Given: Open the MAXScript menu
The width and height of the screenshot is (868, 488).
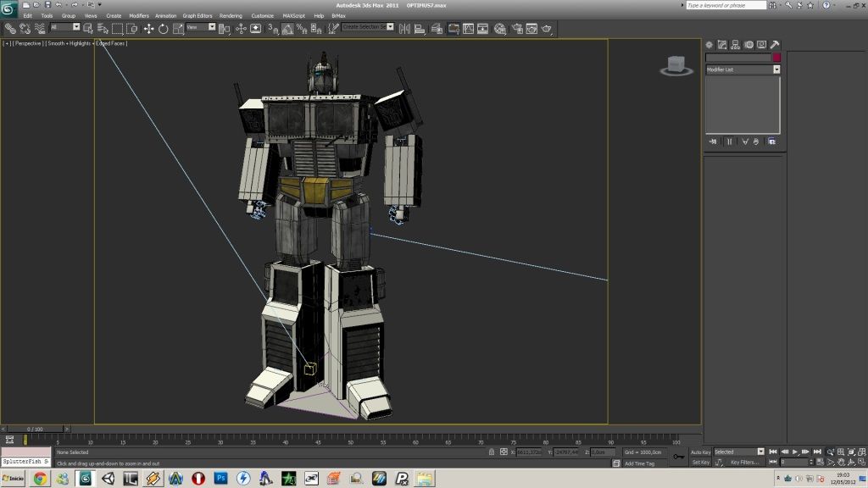Looking at the screenshot, I should coord(294,16).
